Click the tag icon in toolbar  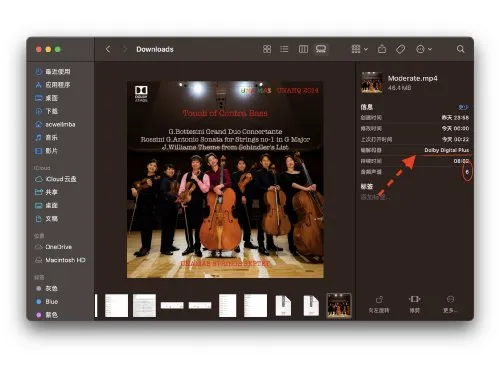coord(400,49)
